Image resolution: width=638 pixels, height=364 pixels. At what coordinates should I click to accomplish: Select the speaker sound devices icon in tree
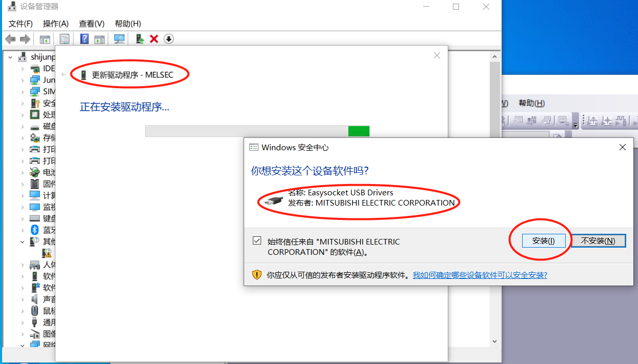(35, 299)
